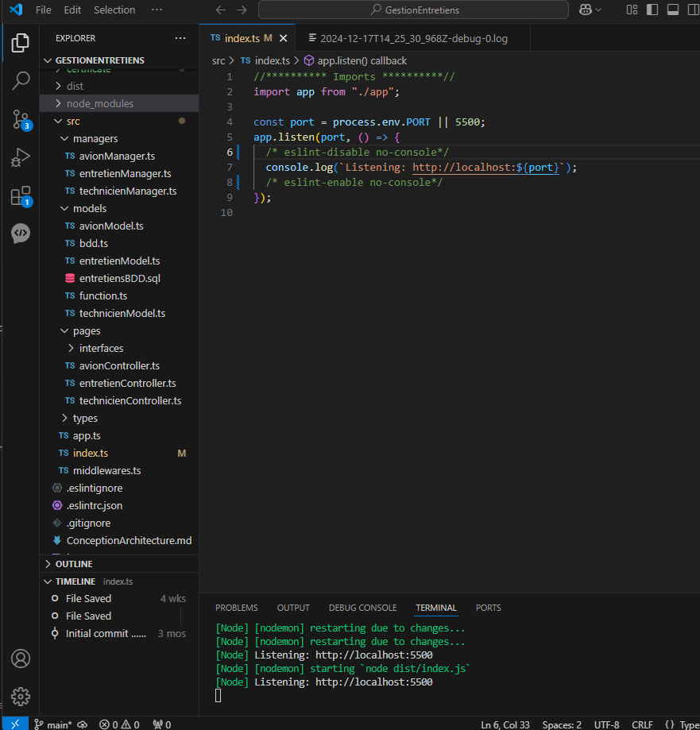Collapse the pages folder

pyautogui.click(x=119, y=331)
